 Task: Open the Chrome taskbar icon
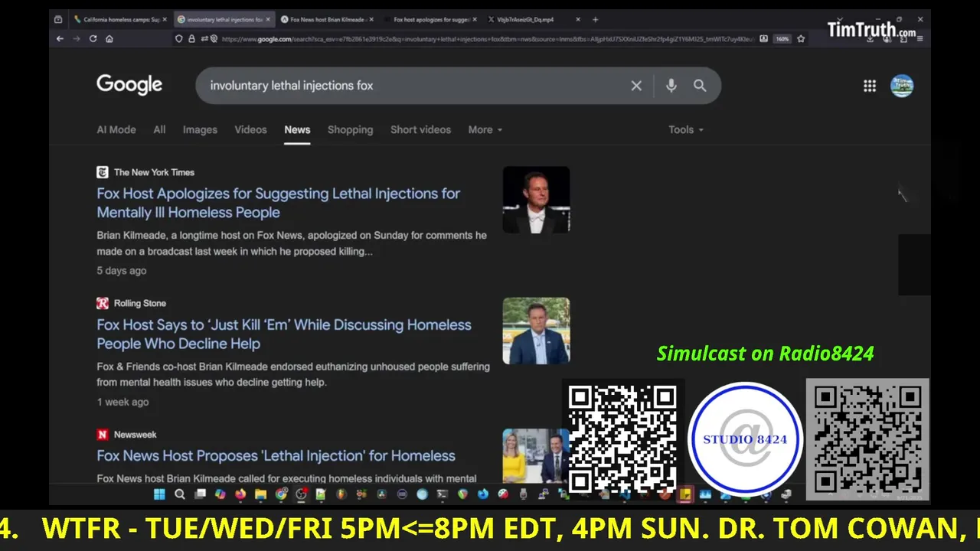(x=281, y=494)
